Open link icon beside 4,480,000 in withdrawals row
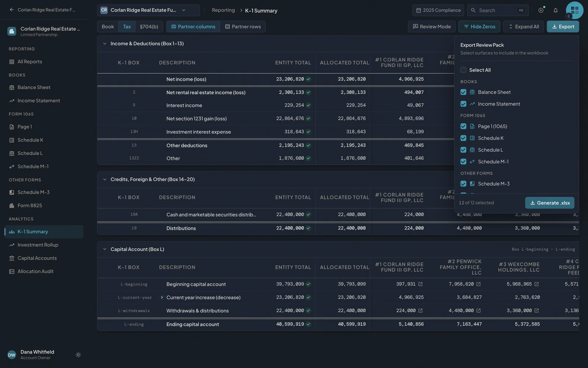 pos(478,311)
